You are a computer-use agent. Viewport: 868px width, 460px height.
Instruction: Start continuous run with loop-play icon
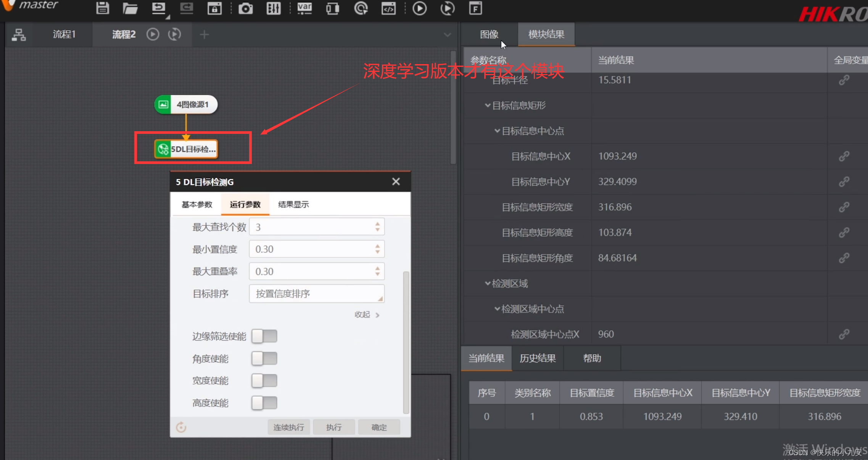(447, 8)
